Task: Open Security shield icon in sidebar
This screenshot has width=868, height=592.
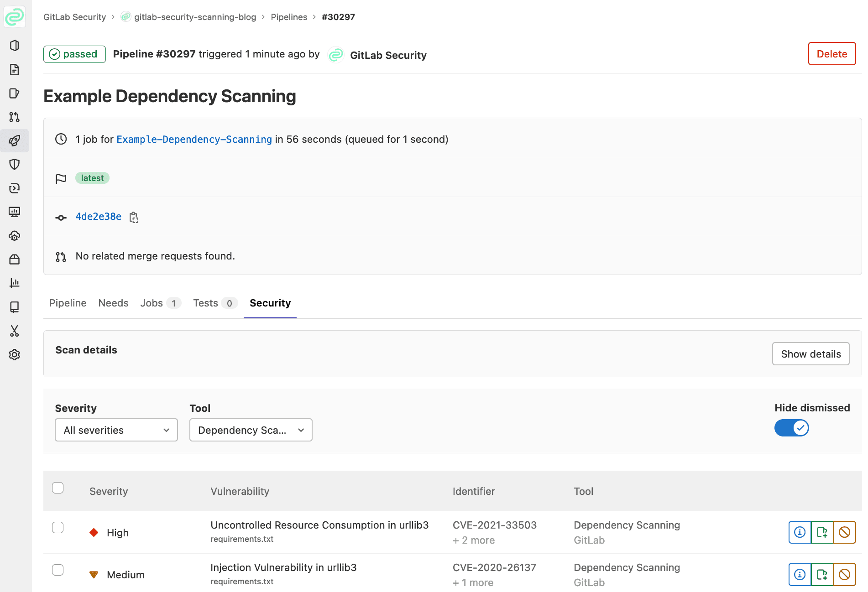Action: 15,164
